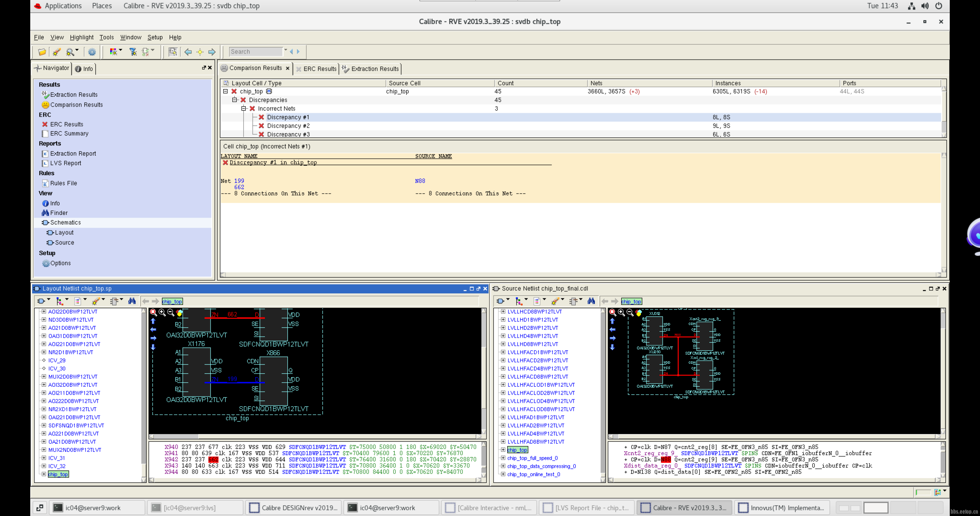980x516 pixels.
Task: Open the Highlight menu
Action: 82,37
